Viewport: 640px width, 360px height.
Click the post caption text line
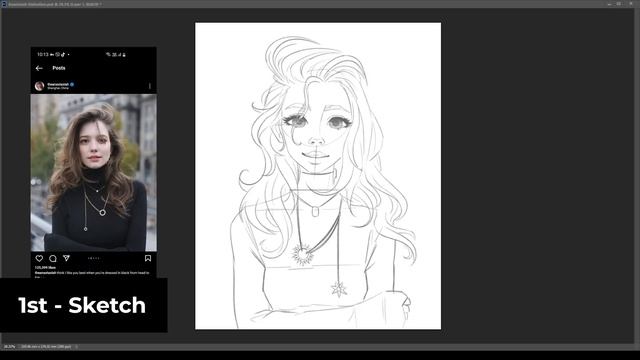[x=92, y=273]
